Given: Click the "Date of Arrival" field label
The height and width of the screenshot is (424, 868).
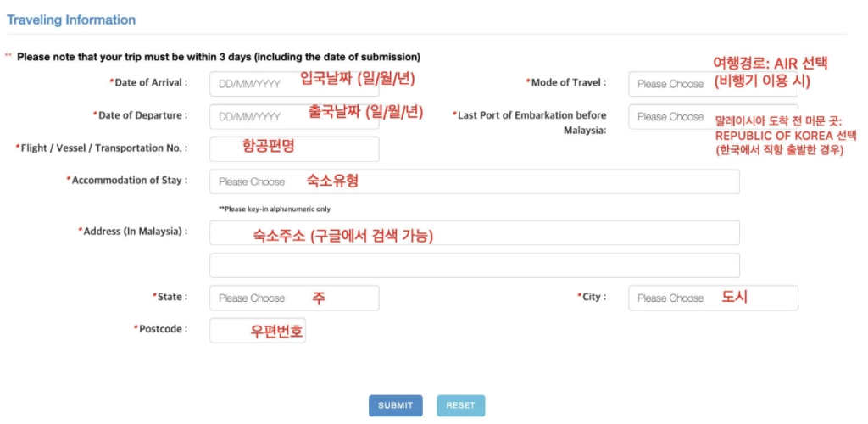Looking at the screenshot, I should (x=148, y=83).
